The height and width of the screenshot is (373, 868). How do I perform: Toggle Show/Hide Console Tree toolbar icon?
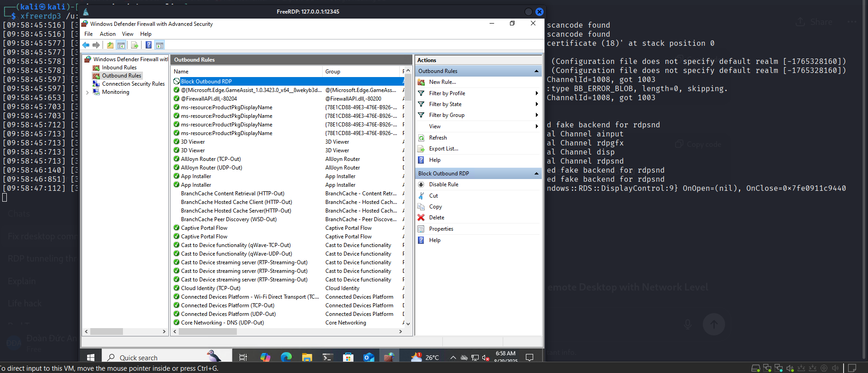pos(121,45)
